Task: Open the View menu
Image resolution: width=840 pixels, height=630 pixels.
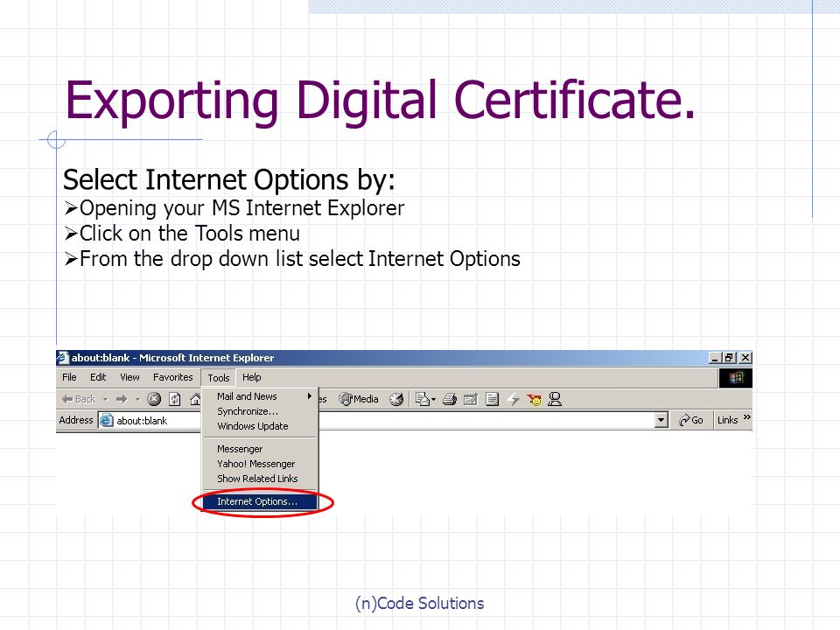Action: tap(129, 377)
